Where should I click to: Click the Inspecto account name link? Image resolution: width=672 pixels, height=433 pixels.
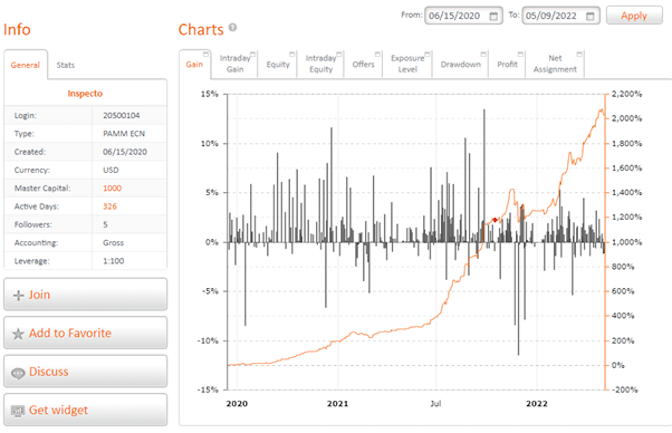tap(85, 93)
